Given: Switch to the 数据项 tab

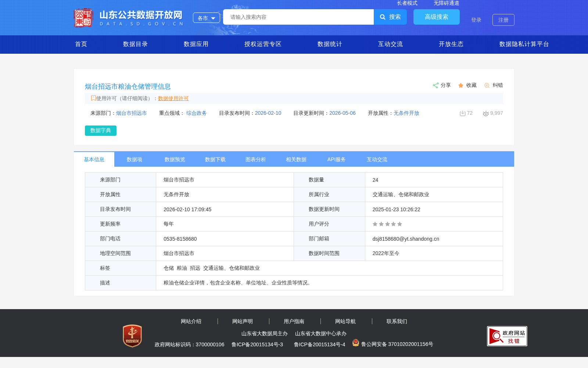Looking at the screenshot, I should tap(135, 159).
